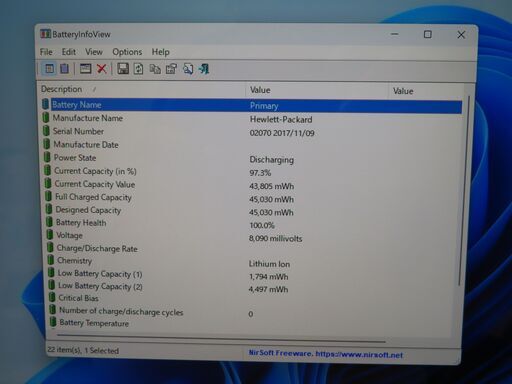
Task: Click the 100.0% battery health value
Action: (262, 225)
